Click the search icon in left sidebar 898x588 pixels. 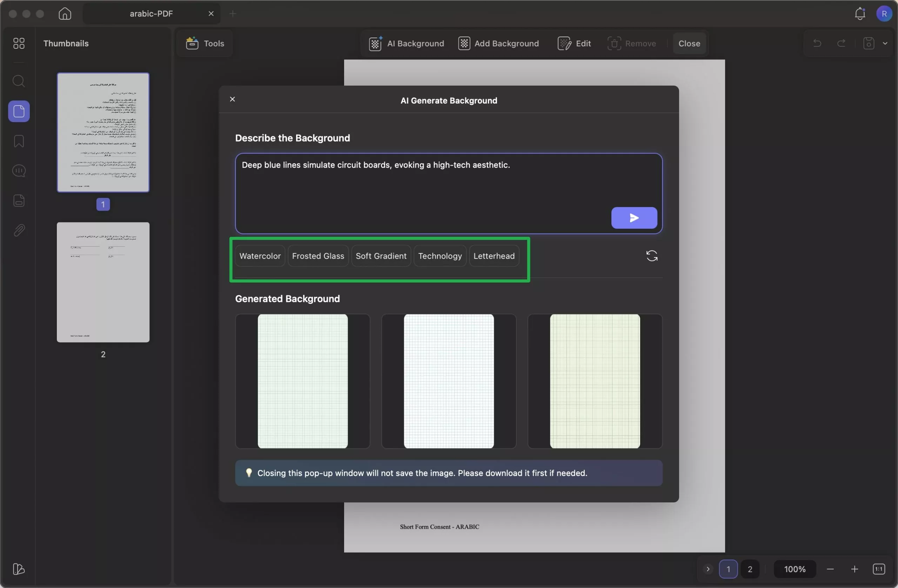click(19, 81)
